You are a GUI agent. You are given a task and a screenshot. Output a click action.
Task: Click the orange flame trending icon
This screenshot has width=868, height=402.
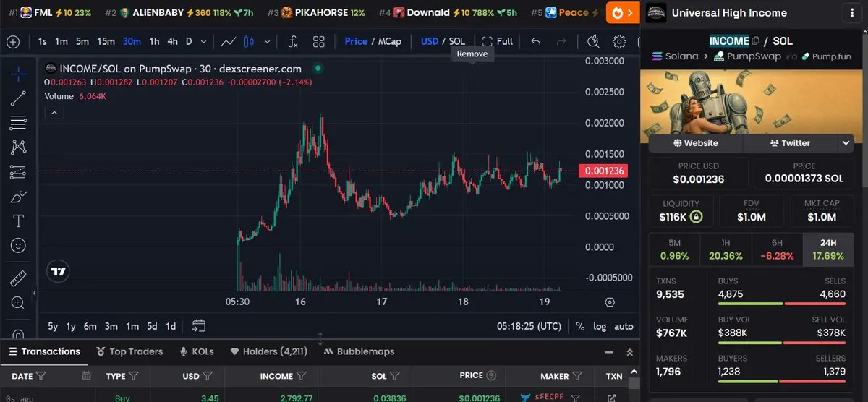pyautogui.click(x=618, y=12)
